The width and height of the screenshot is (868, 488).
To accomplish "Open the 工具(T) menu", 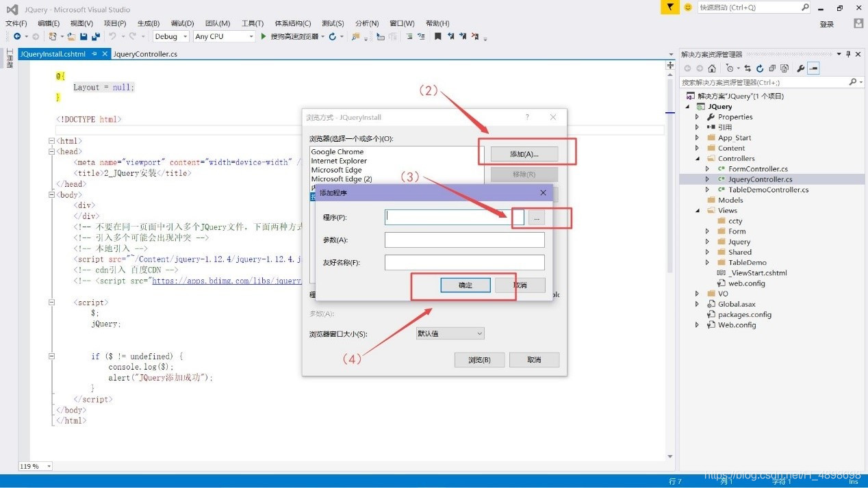I will [x=253, y=23].
